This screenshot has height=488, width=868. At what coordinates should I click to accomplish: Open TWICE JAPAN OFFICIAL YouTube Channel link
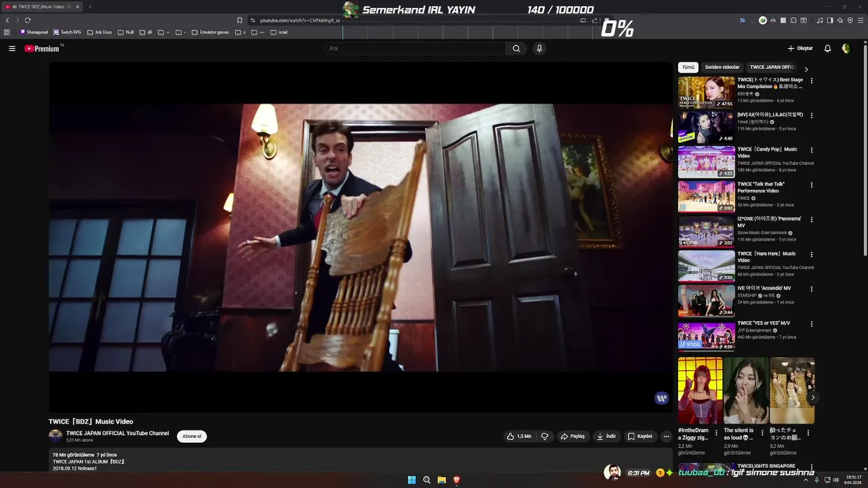tap(117, 433)
